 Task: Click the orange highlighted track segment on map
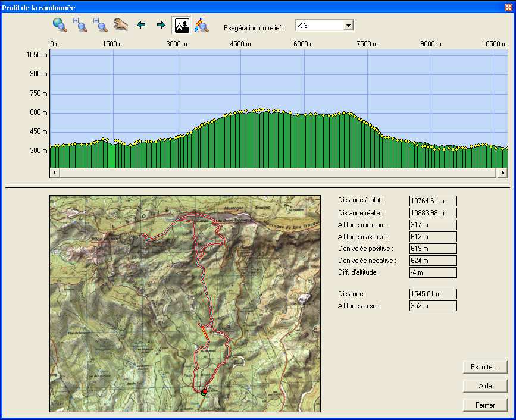[x=204, y=332]
